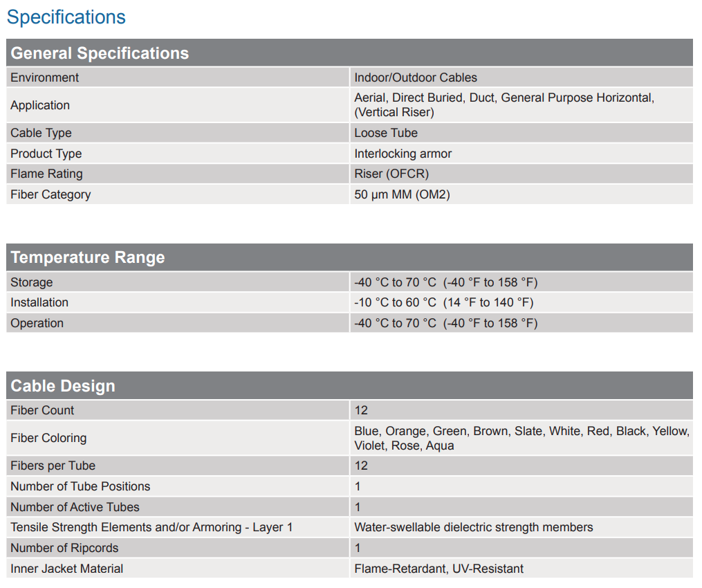Select the General Specifications section header

click(100, 53)
